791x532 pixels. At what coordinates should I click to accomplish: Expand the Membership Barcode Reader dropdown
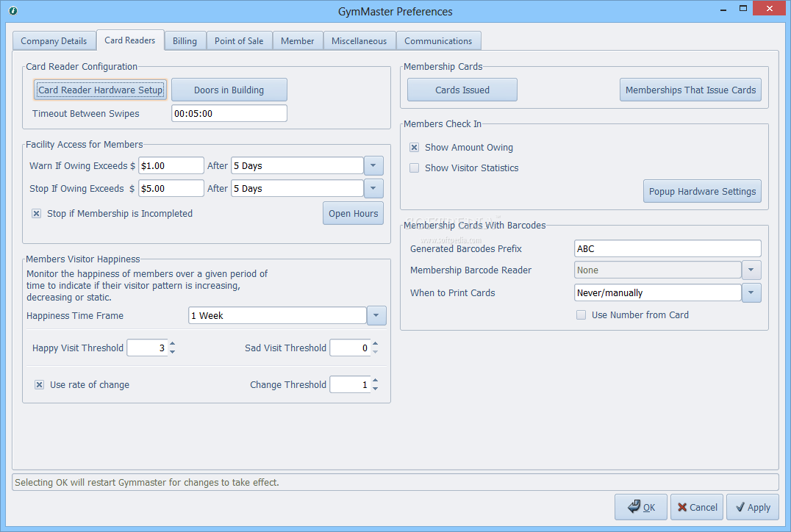[x=751, y=270]
